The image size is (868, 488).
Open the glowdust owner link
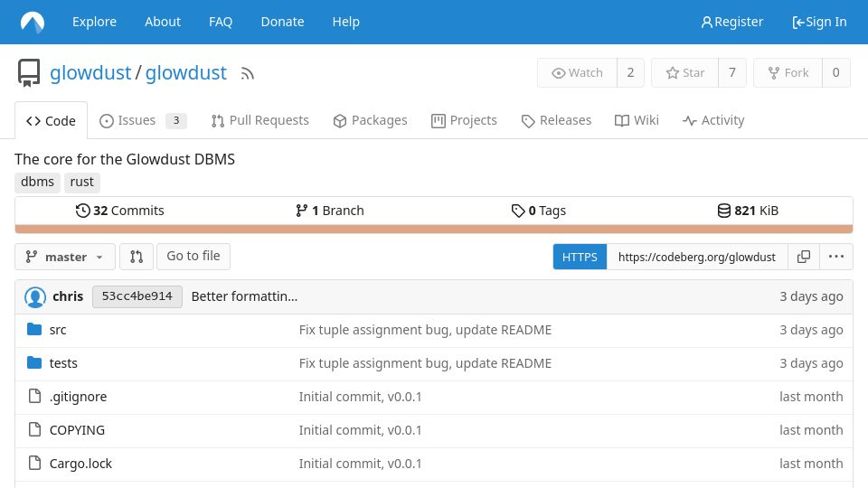(90, 73)
